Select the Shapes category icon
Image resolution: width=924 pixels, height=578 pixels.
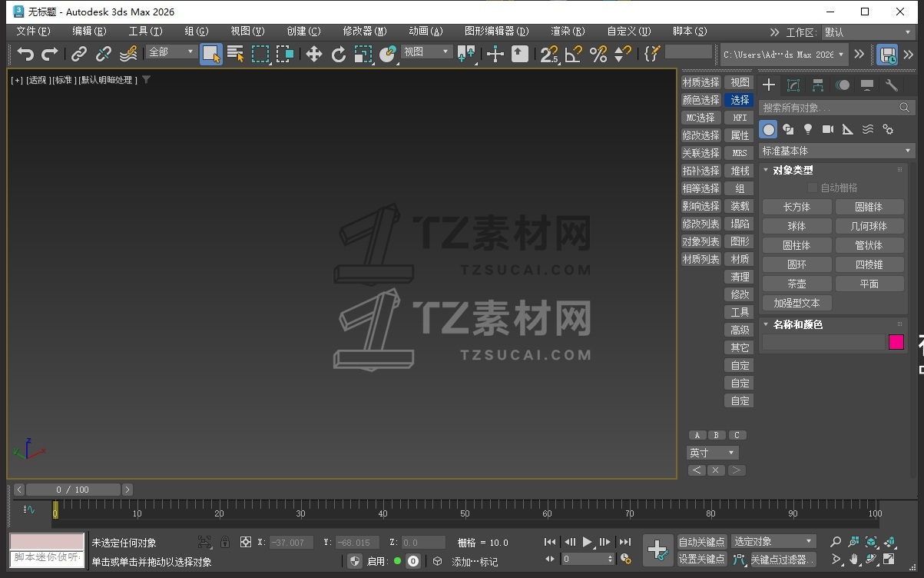788,129
